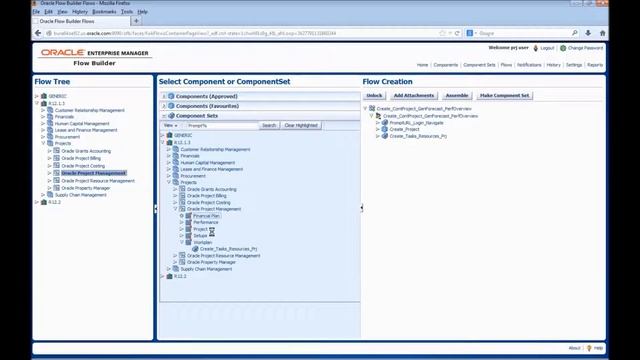Select Oracle Project Management in Flow Tree
The width and height of the screenshot is (640, 360).
click(x=93, y=173)
